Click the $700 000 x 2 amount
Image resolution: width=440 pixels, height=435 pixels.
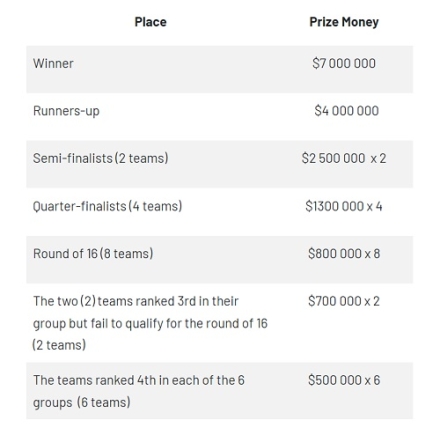click(344, 301)
